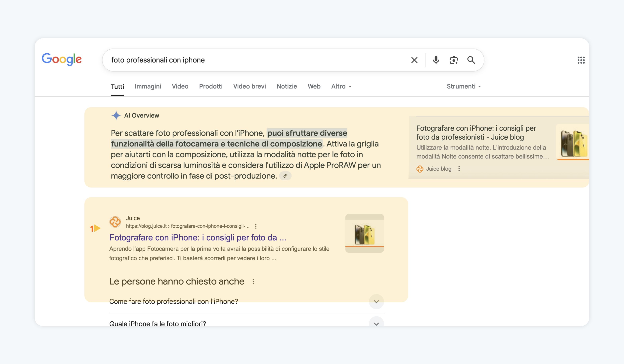Click the Juice blog favicon in AI Overview card
The height and width of the screenshot is (364, 624).
click(x=420, y=169)
